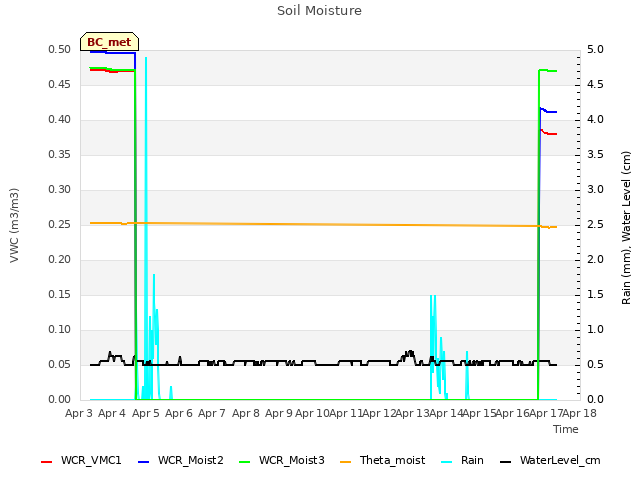
Task: Click black WaterLevel_cm legend color marker
Action: click(506, 462)
